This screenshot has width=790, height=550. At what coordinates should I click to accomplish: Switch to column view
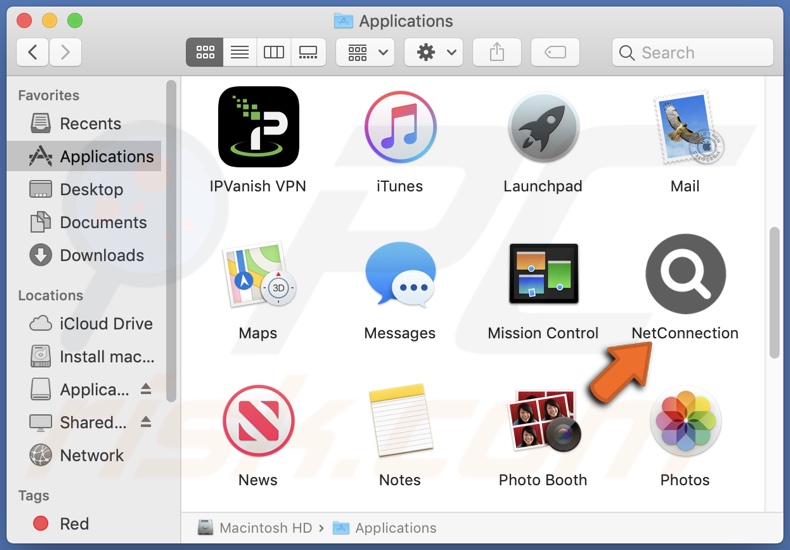click(274, 52)
